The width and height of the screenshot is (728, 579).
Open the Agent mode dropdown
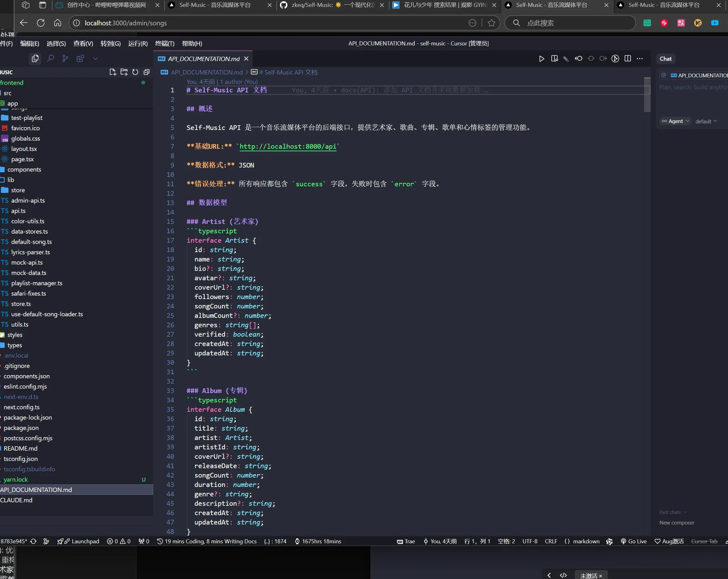click(675, 121)
